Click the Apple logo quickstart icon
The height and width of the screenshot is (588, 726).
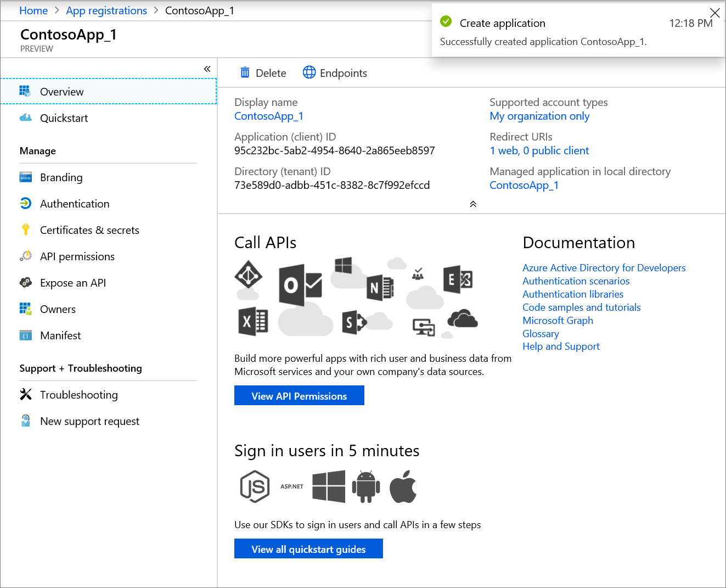403,486
